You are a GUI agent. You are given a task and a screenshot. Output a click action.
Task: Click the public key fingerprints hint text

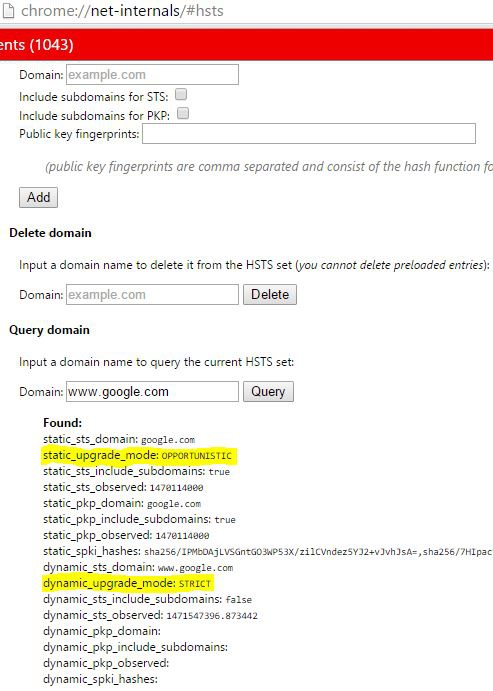[x=269, y=167]
